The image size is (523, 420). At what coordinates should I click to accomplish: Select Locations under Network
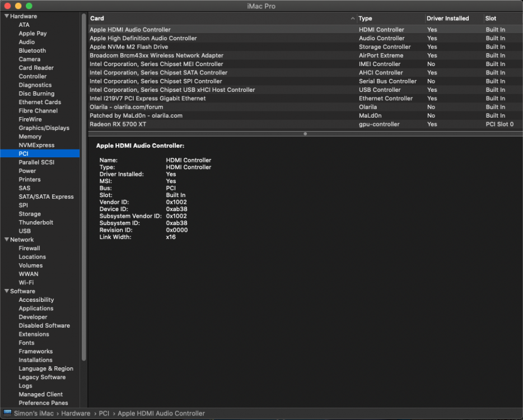pos(32,257)
